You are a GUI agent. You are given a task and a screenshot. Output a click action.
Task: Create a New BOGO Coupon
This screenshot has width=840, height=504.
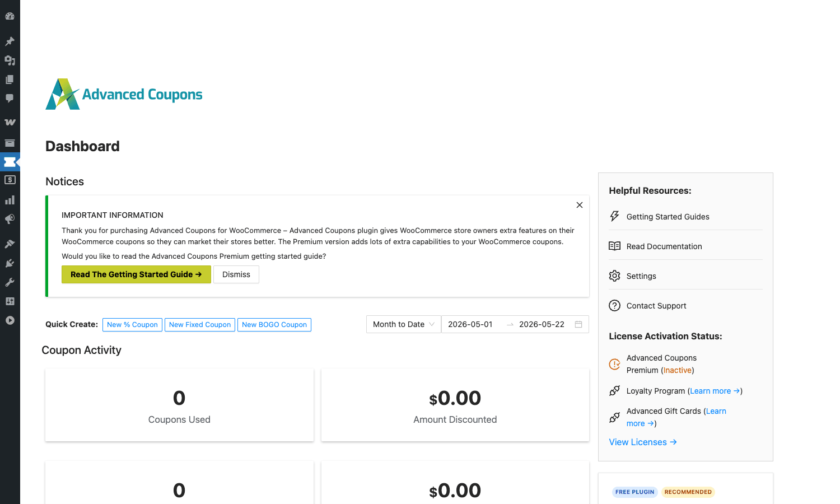pyautogui.click(x=274, y=325)
